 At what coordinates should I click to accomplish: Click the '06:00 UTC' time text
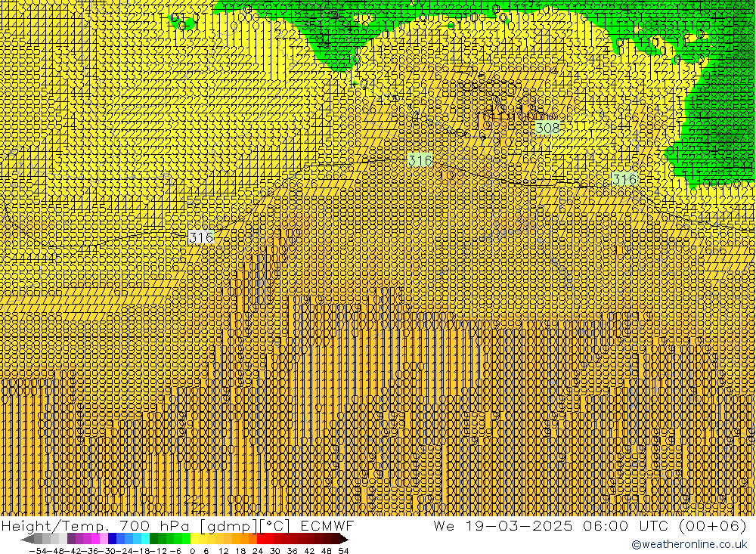(627, 525)
